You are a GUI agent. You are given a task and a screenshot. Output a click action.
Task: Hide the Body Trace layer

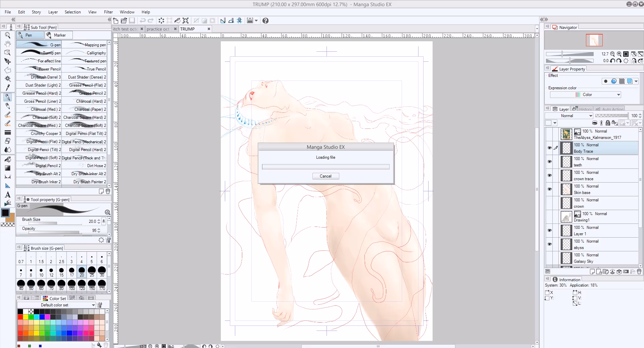point(549,148)
